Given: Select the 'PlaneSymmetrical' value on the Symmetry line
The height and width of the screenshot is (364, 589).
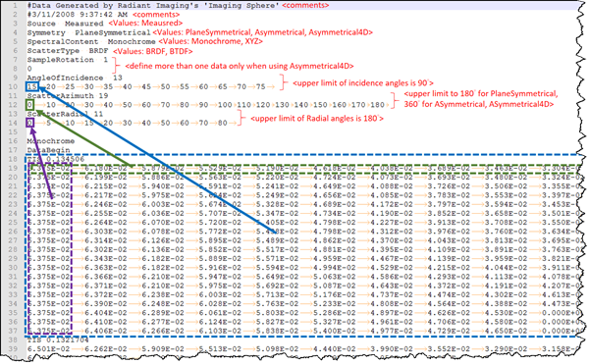Looking at the screenshot, I should 112,32.
